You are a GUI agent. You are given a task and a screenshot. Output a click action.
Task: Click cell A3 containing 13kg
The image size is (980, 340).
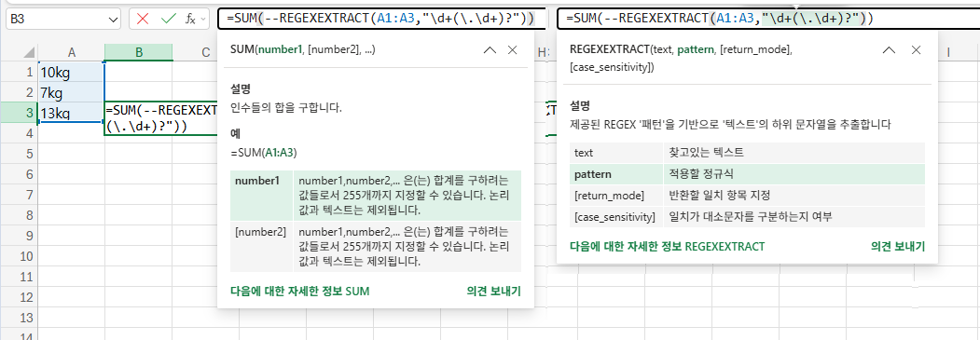(x=71, y=113)
